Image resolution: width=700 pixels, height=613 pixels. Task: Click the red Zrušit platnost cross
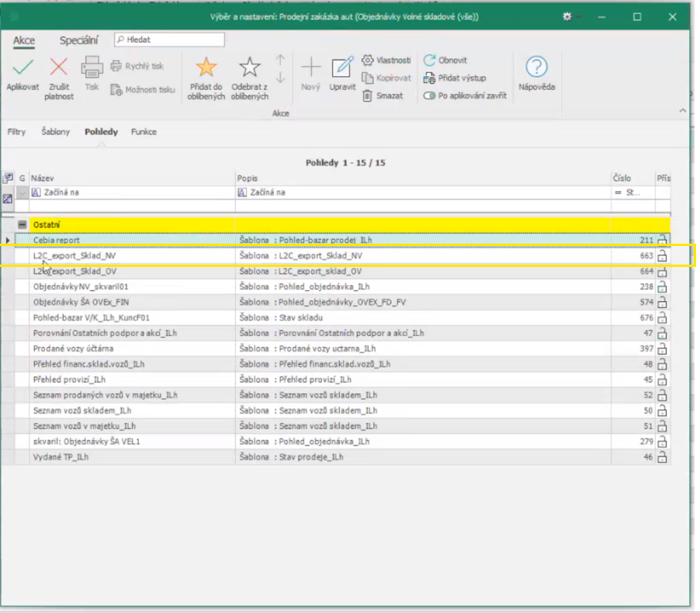(x=59, y=68)
